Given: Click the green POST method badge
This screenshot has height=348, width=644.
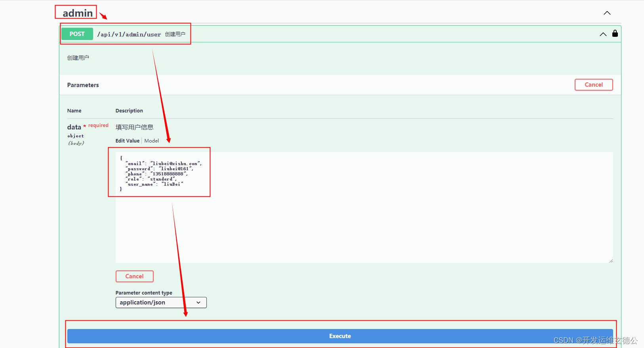Looking at the screenshot, I should click(77, 34).
